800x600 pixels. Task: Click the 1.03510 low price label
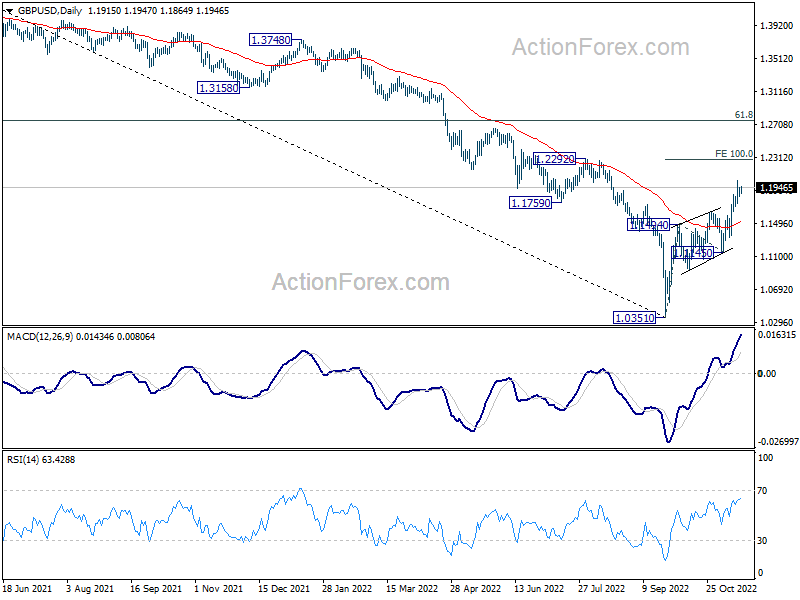pos(633,317)
